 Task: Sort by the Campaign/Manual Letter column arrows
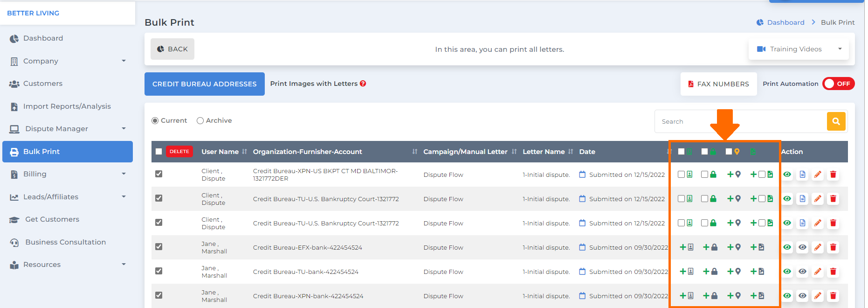point(514,152)
